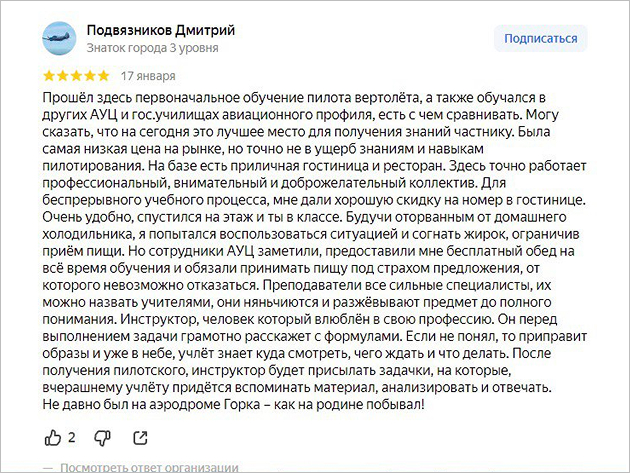
Task: Like the review with thumbs up
Action: (54, 437)
